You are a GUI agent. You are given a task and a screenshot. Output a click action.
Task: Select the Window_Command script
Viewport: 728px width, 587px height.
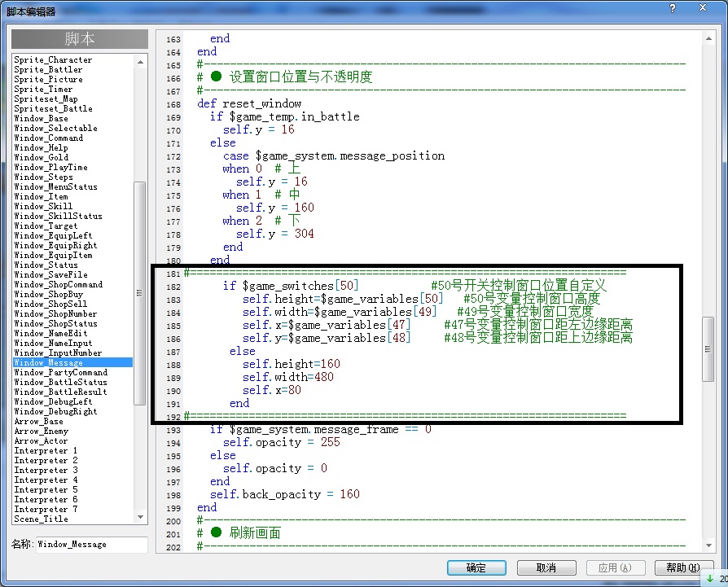point(49,138)
